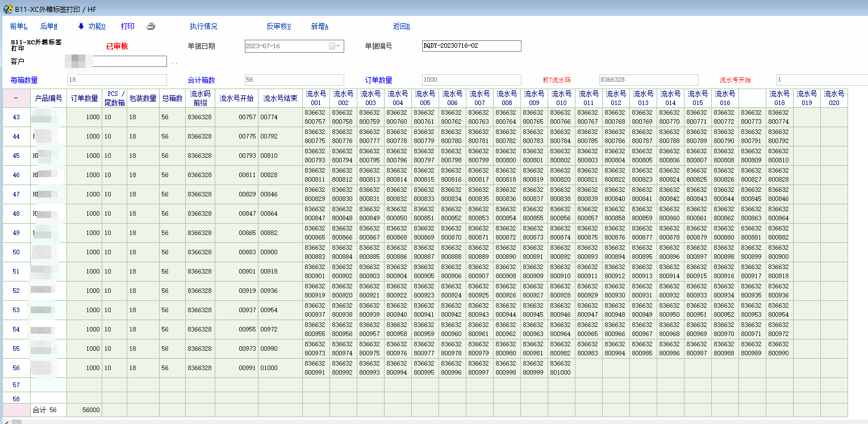This screenshot has height=424, width=868.
Task: Open 执行情况 execution status
Action: [x=203, y=27]
